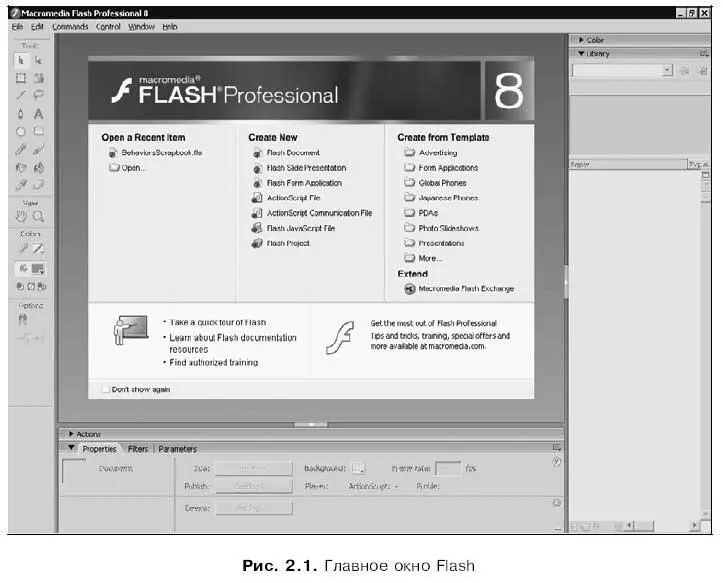The height and width of the screenshot is (583, 723).
Task: Check the Don't show again box
Action: click(106, 389)
